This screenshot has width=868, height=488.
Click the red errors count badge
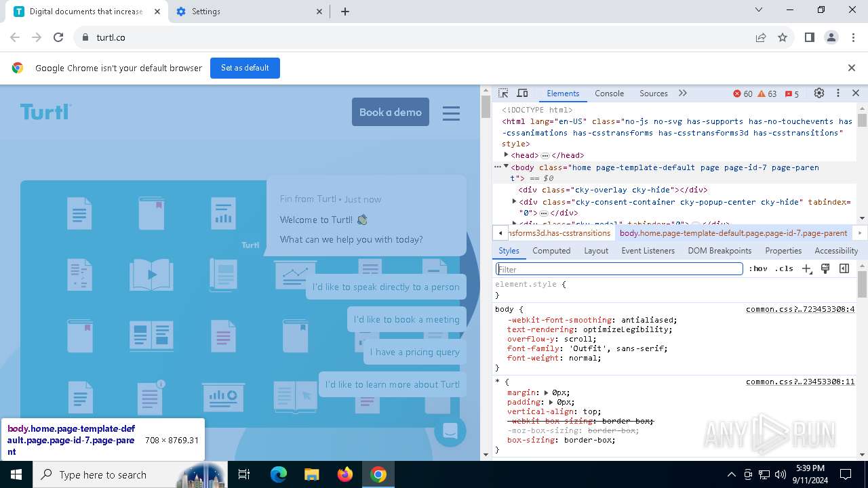pos(743,94)
